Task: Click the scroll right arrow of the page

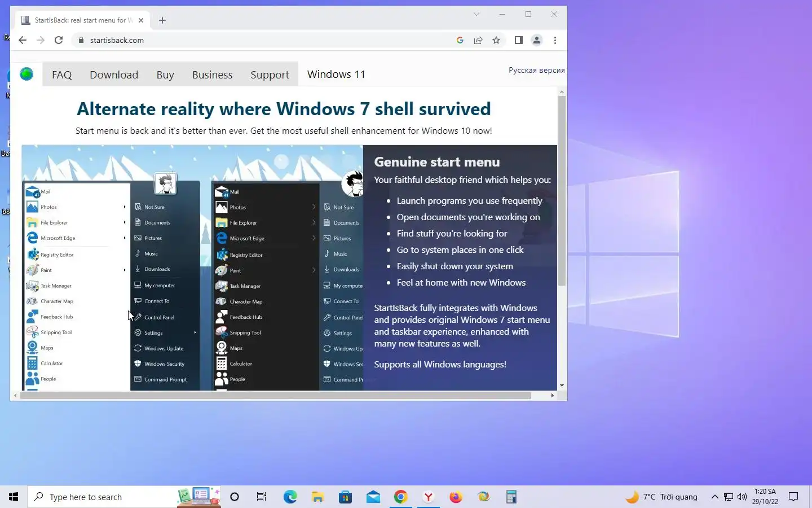Action: pyautogui.click(x=552, y=395)
